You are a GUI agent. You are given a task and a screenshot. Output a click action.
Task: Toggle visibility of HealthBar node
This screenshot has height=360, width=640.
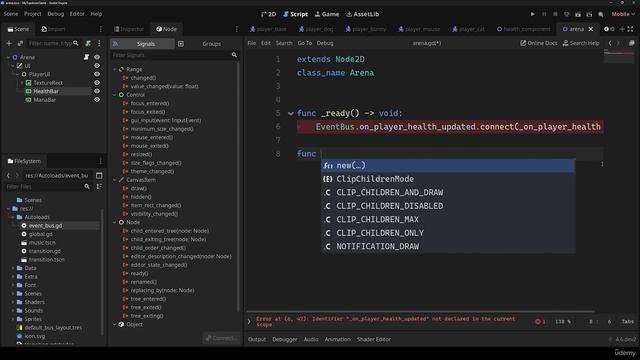tap(97, 91)
